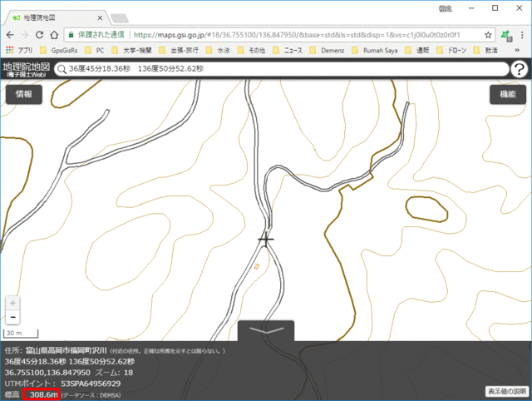This screenshot has width=532, height=401.
Task: Open the Demenz bookmark folder
Action: pos(328,51)
